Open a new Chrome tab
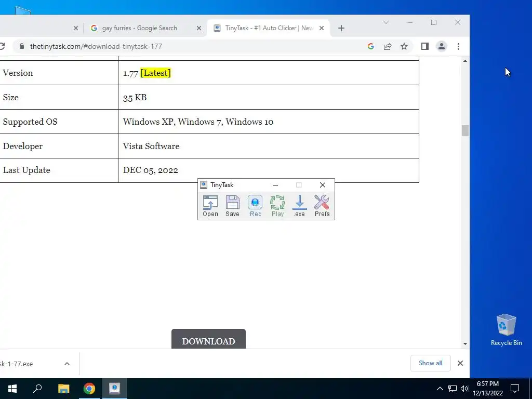The width and height of the screenshot is (532, 399). tap(341, 28)
